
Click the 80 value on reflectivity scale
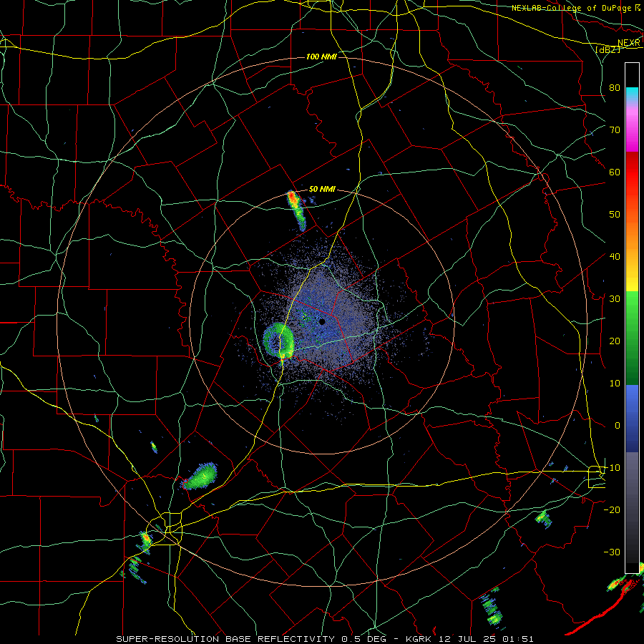[615, 87]
